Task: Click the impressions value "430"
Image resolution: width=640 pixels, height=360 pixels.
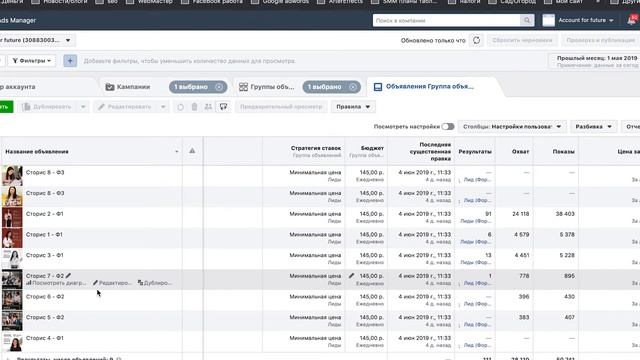Action: (569, 297)
